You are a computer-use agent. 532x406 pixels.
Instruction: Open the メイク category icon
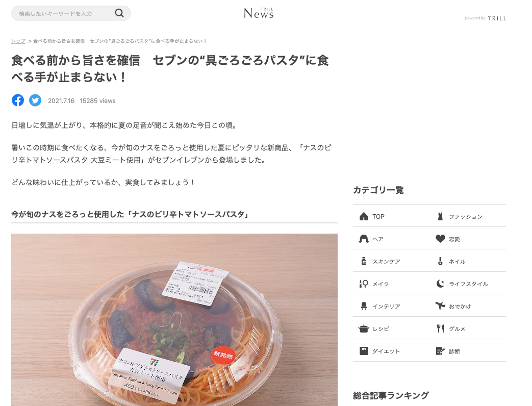[364, 284]
